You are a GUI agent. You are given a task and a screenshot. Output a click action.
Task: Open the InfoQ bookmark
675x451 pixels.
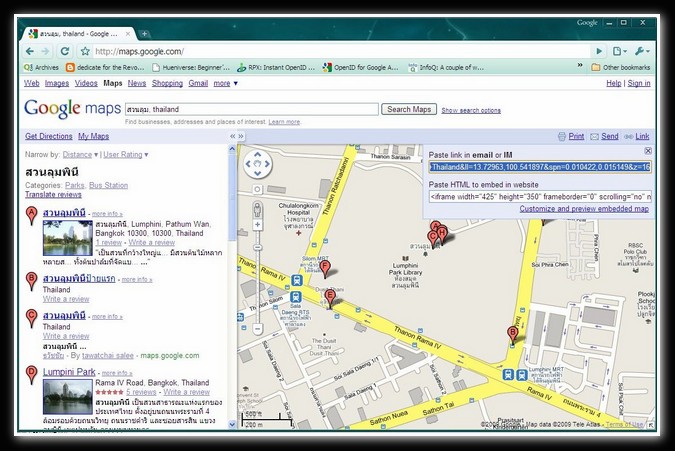(446, 68)
